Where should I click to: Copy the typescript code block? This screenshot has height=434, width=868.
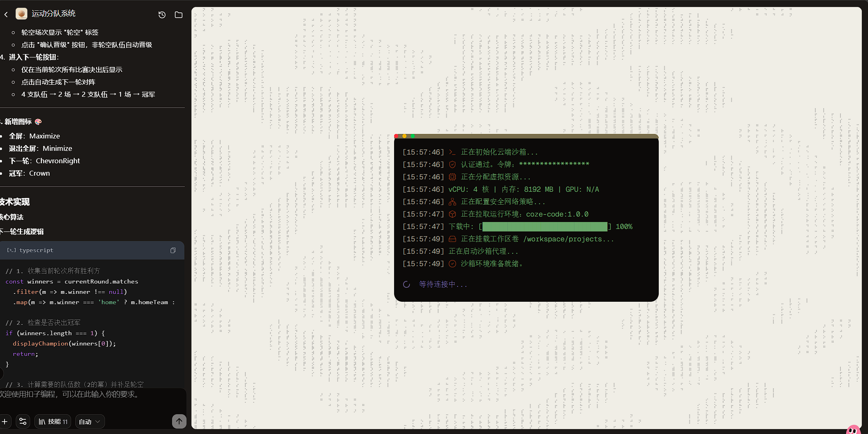tap(173, 250)
